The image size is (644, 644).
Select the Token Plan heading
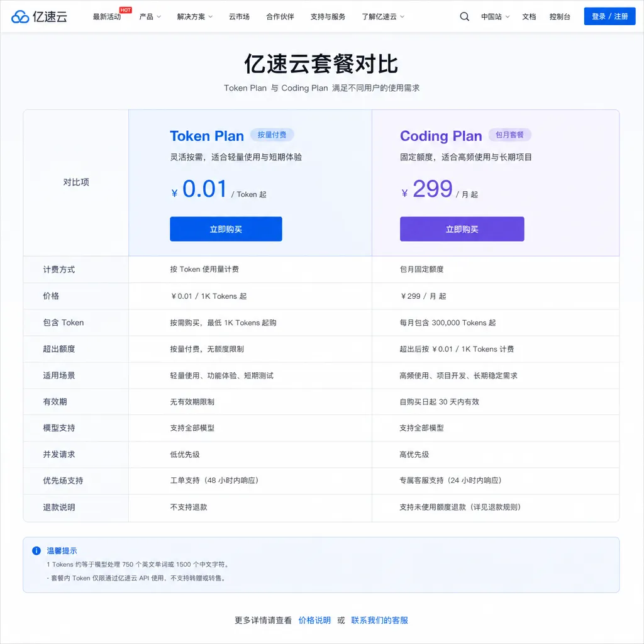207,136
